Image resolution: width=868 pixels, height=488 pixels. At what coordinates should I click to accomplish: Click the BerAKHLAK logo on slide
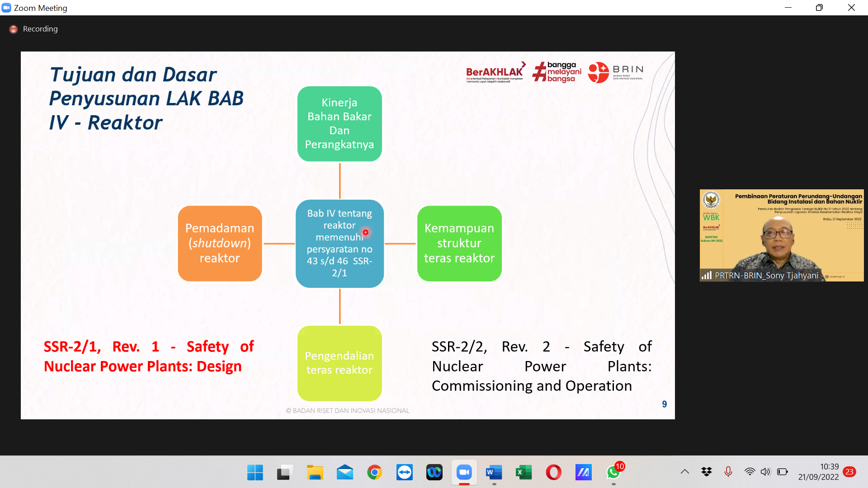(x=495, y=72)
